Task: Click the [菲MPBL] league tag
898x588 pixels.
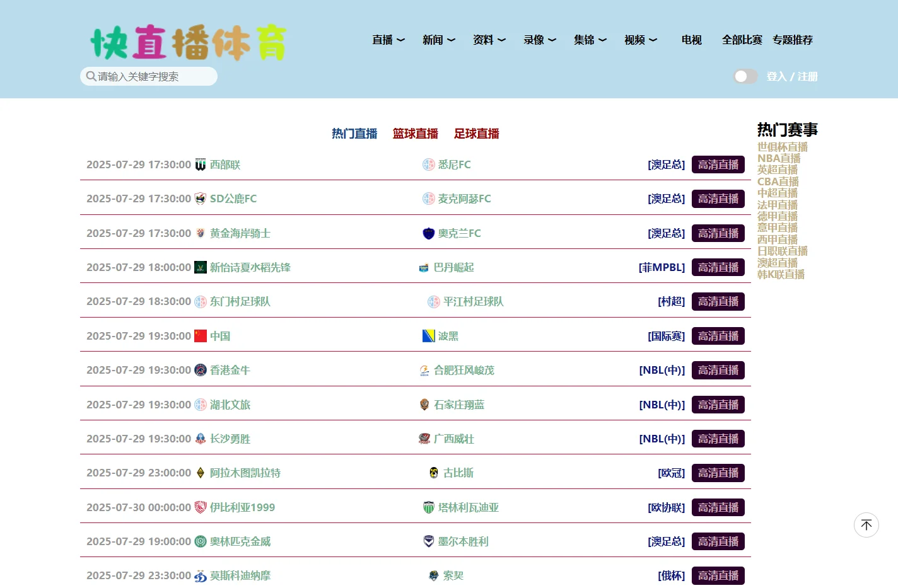Action: click(x=662, y=267)
